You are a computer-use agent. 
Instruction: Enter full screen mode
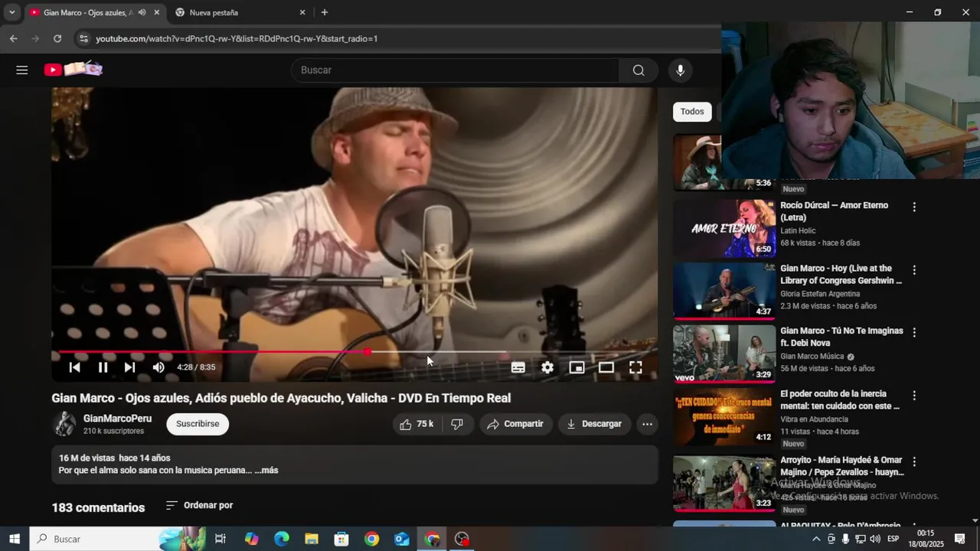(635, 367)
